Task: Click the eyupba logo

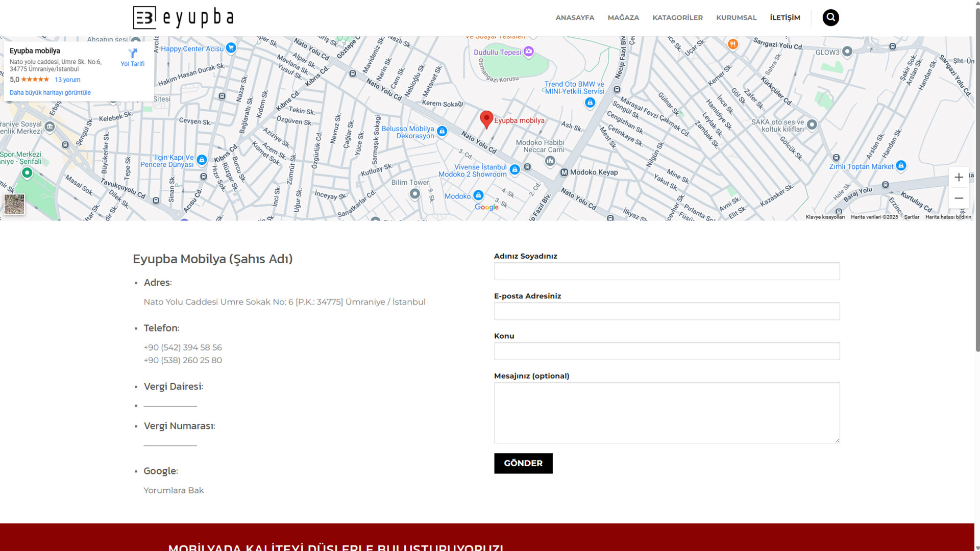Action: tap(183, 18)
